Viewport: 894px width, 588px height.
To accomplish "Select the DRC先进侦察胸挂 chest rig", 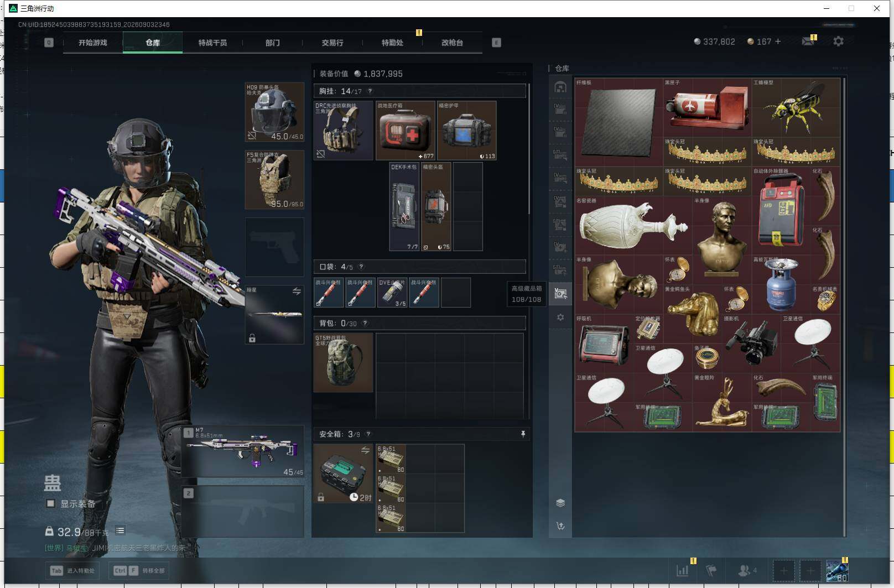I will pos(344,131).
